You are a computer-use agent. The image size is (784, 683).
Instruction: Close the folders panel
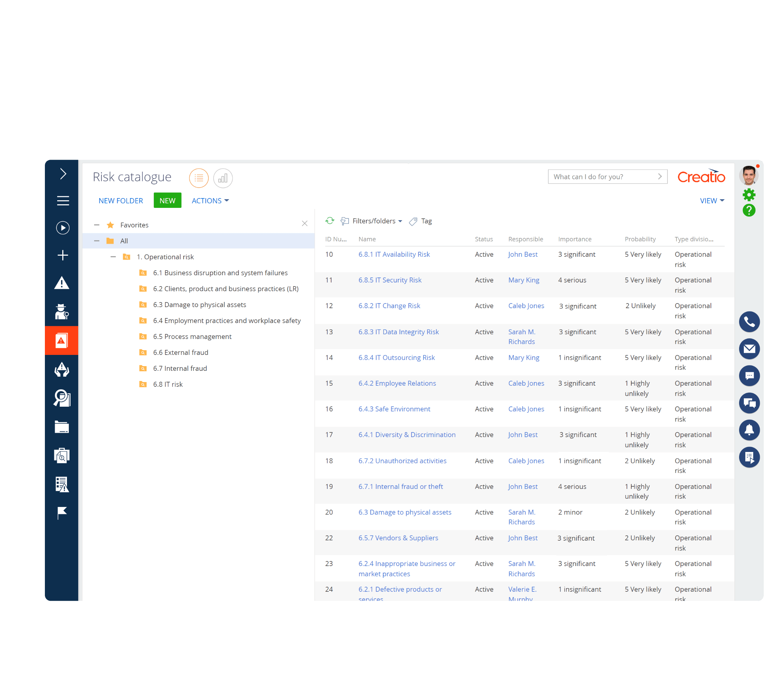304,224
